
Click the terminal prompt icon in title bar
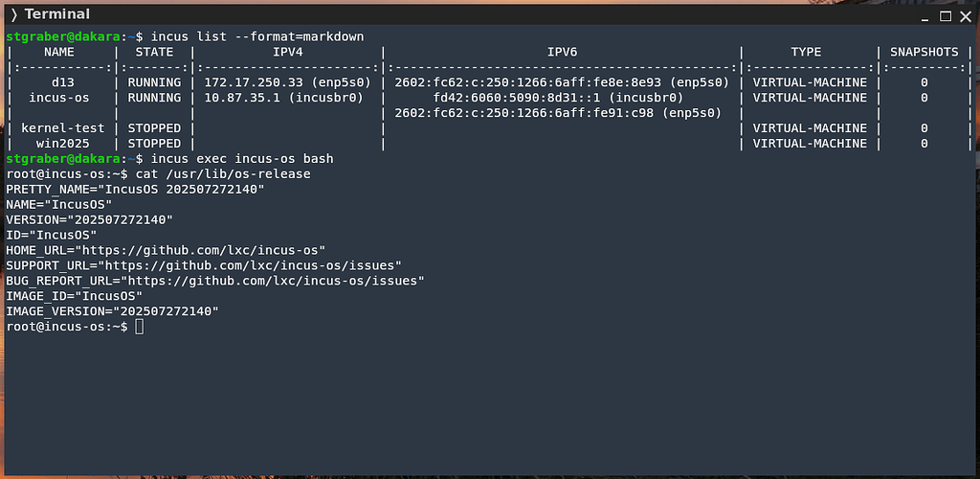14,14
